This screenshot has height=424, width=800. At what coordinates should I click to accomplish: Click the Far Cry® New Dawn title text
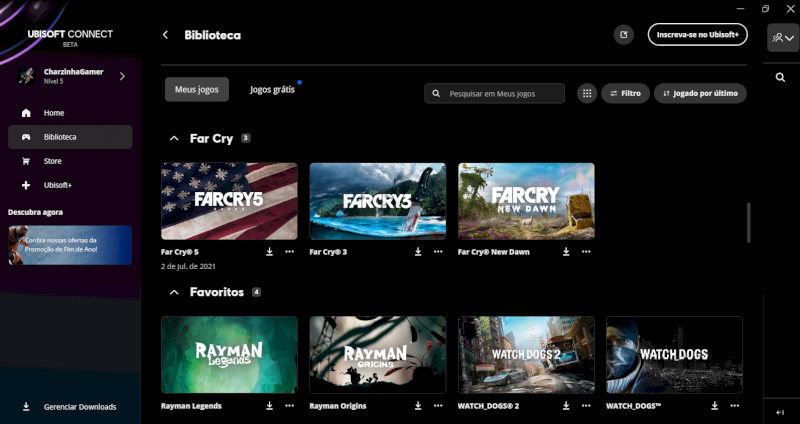tap(493, 252)
